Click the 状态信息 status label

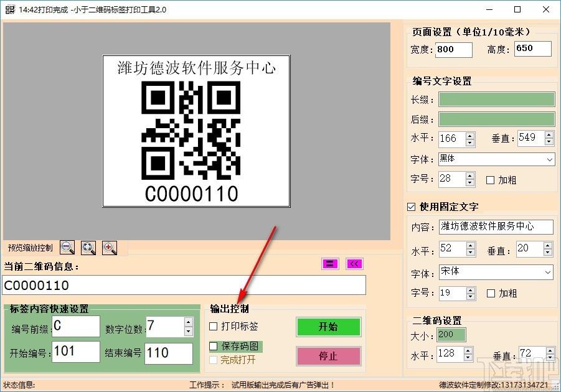pos(19,385)
